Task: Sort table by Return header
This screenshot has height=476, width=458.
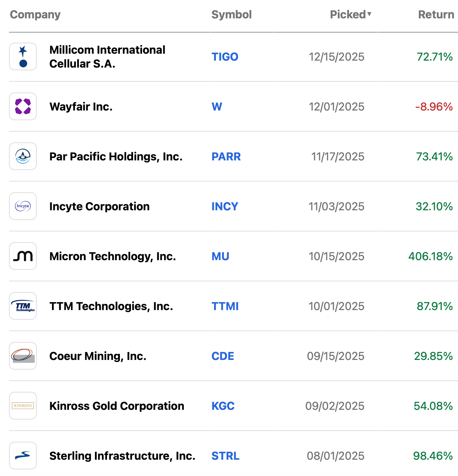Action: [x=436, y=15]
